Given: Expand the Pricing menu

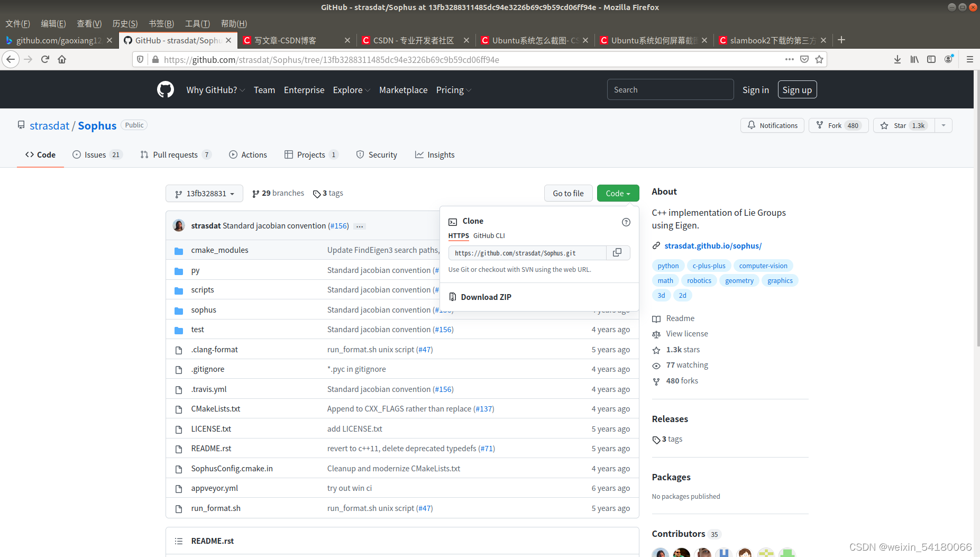Looking at the screenshot, I should [453, 90].
